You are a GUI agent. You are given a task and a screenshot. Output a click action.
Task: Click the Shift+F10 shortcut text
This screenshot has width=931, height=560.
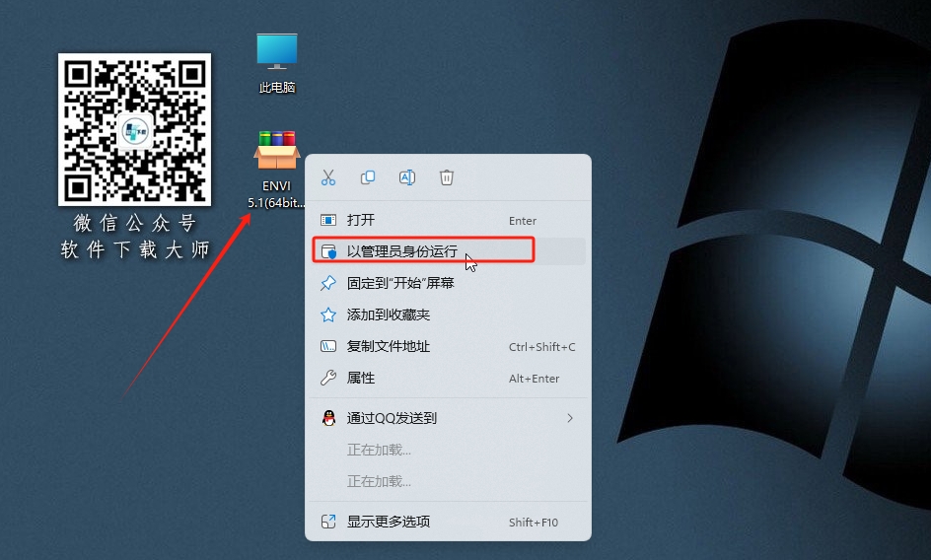pyautogui.click(x=534, y=522)
